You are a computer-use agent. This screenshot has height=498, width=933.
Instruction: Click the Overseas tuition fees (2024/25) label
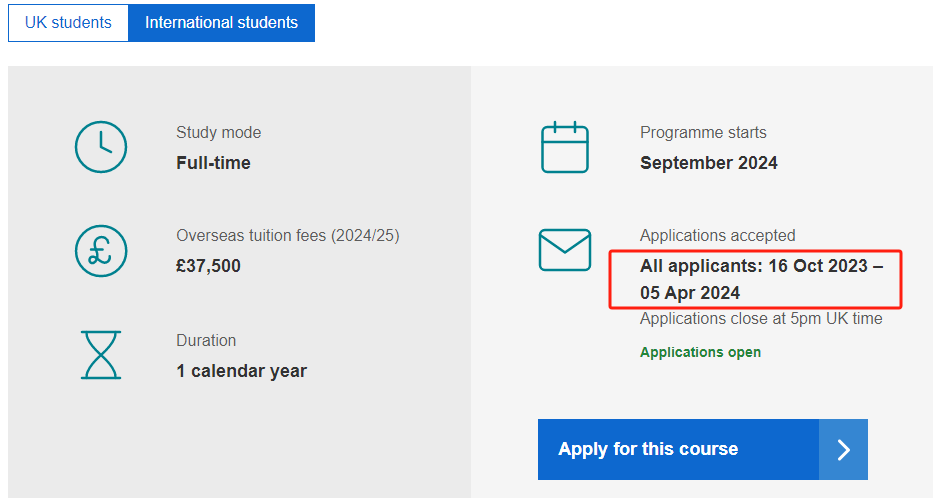pyautogui.click(x=287, y=236)
